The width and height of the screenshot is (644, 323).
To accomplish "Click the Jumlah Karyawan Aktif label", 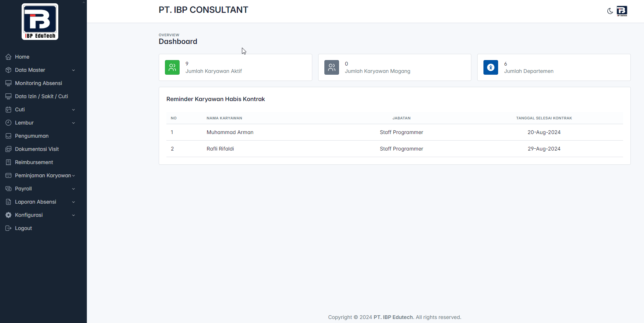I will coord(214,71).
